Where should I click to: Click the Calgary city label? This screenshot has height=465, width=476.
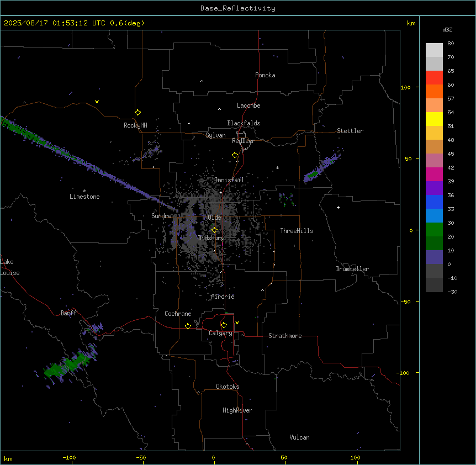tap(220, 333)
